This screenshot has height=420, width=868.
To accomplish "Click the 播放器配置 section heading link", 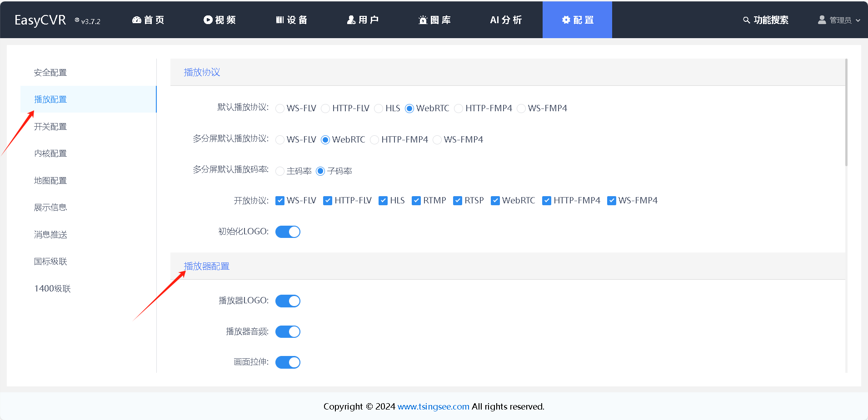I will pyautogui.click(x=206, y=266).
